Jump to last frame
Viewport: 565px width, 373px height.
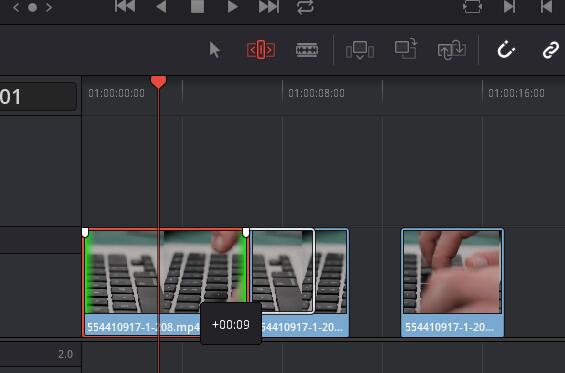[269, 6]
